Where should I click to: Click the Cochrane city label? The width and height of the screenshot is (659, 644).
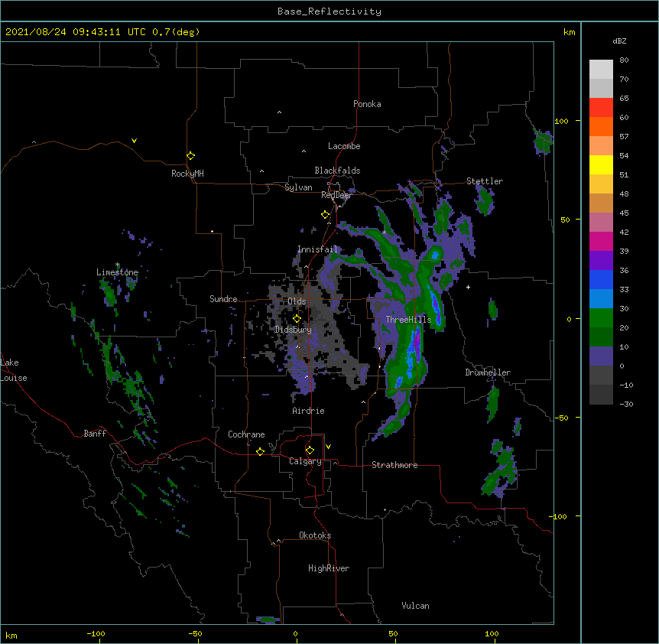pos(246,434)
